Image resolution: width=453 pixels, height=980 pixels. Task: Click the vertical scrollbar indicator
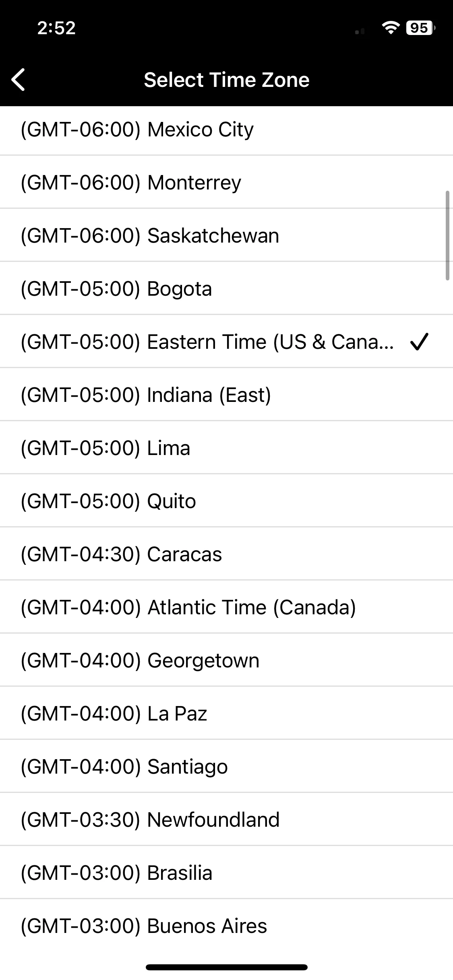click(x=447, y=235)
